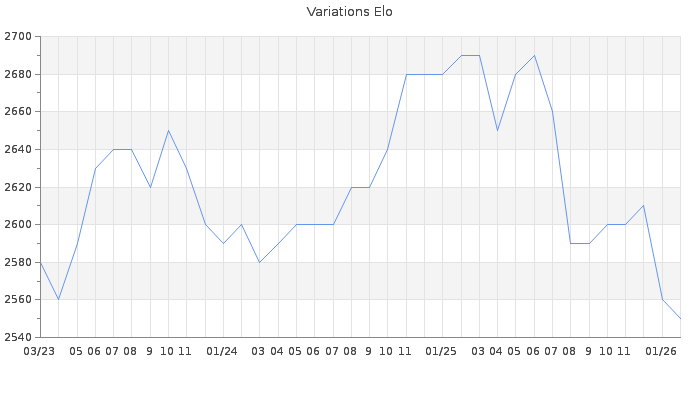Select the 2600 y-axis label
Screen dimensions: 700x400
[x=18, y=225]
